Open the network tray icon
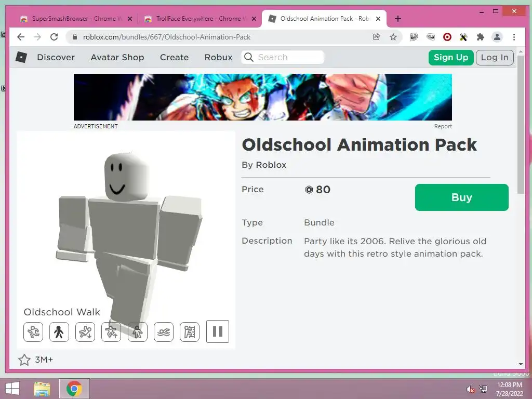This screenshot has width=532, height=399. (x=483, y=389)
